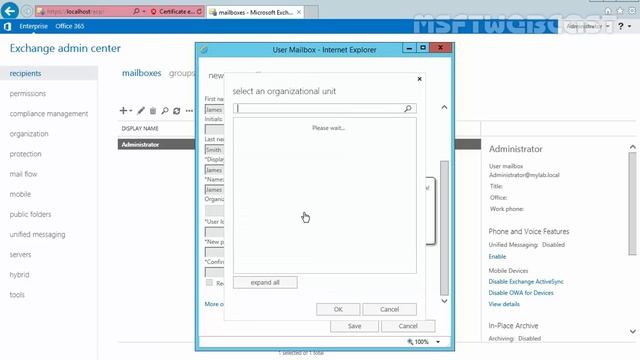
Task: Click the Refresh icon in mailbox toolbar
Action: 177,111
